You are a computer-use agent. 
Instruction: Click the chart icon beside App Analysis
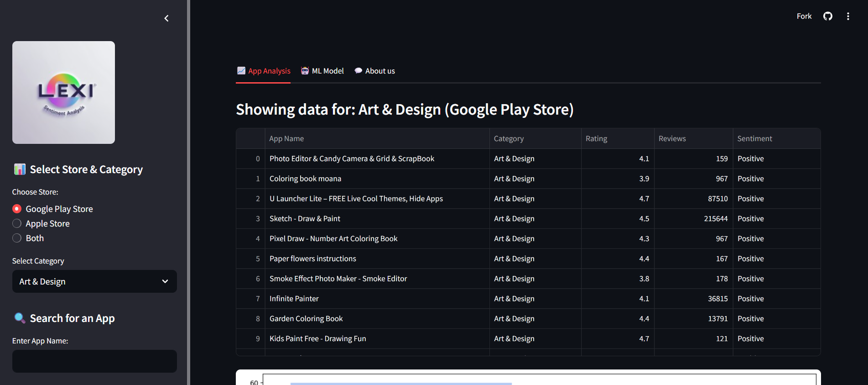241,71
